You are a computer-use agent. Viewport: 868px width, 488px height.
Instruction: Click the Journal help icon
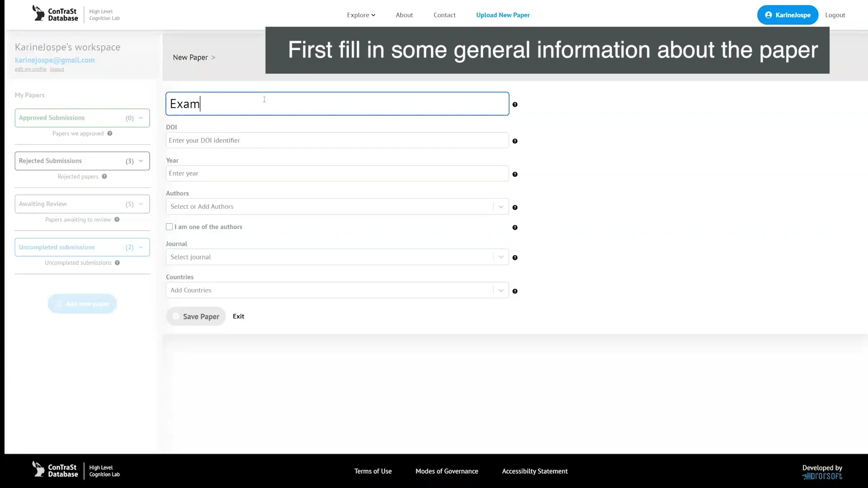[515, 258]
